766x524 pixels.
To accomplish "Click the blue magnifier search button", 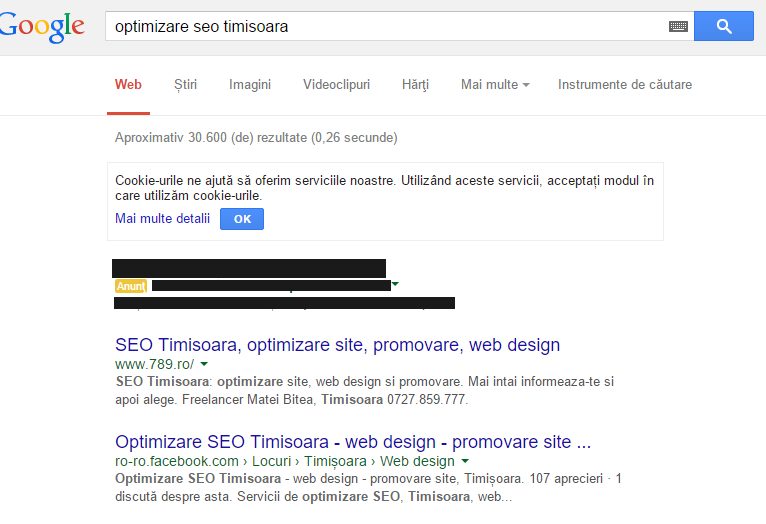I will coord(723,26).
